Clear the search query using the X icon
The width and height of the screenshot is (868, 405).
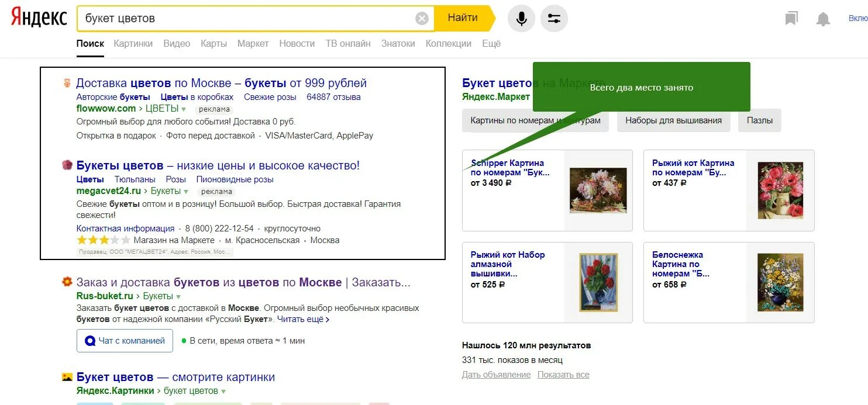[x=422, y=18]
